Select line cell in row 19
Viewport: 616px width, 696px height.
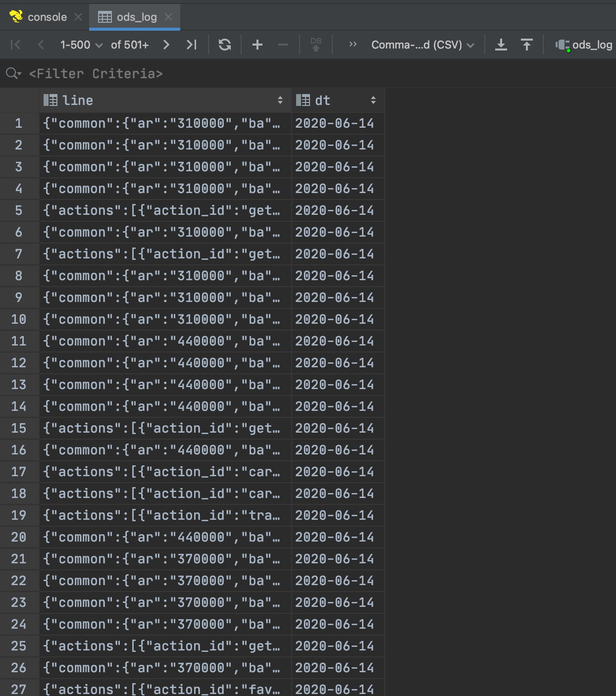tap(165, 515)
